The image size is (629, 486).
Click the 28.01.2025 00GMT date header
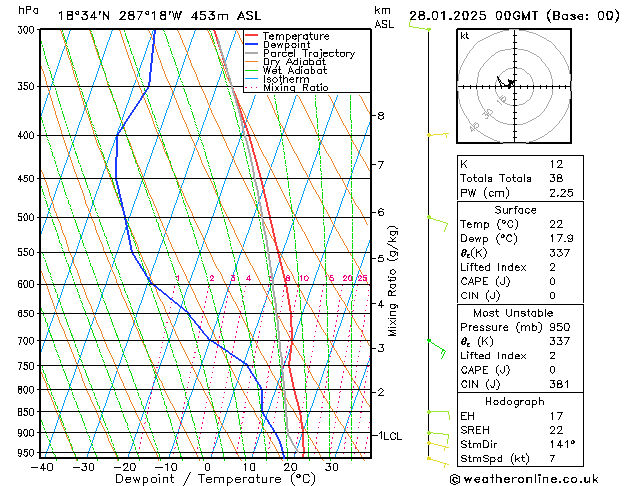click(514, 16)
